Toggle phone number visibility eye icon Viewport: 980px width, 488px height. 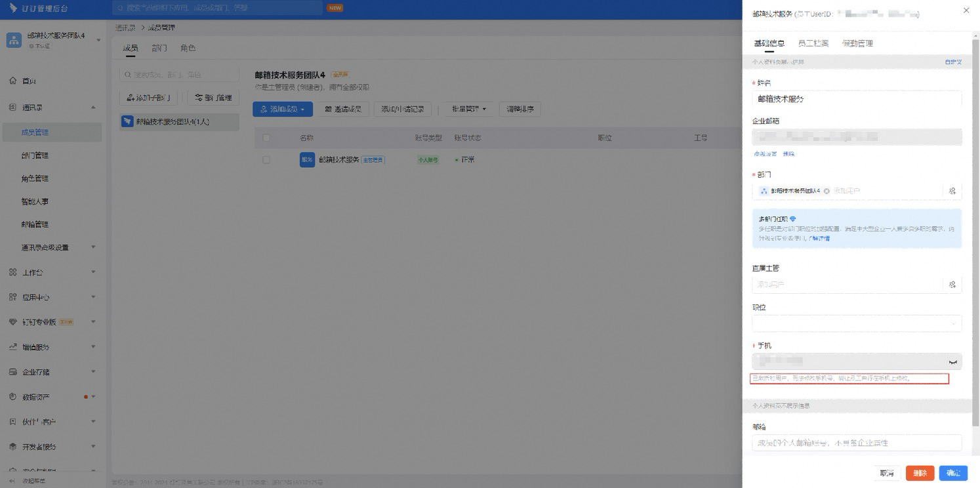[x=952, y=361]
